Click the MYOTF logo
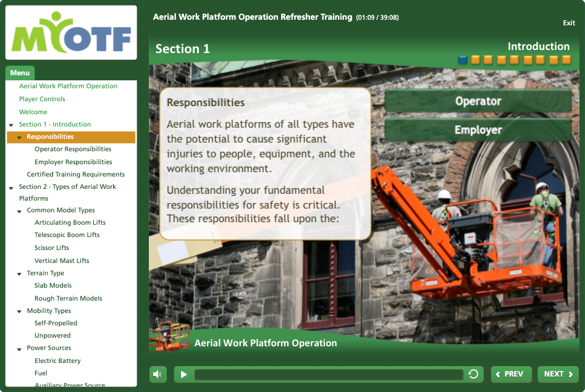The height and width of the screenshot is (392, 585). (71, 33)
